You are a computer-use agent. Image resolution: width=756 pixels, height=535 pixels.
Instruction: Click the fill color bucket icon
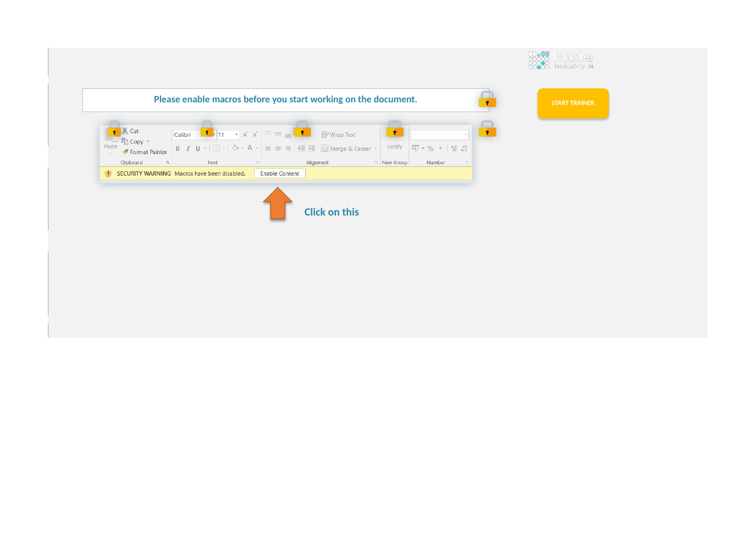[x=235, y=148]
